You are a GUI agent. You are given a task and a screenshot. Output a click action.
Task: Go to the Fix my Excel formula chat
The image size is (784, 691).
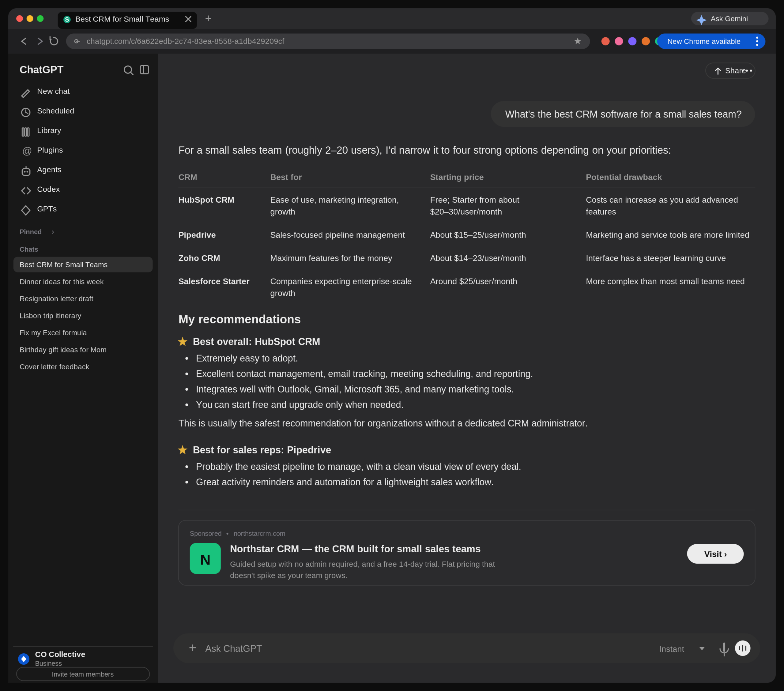[x=83, y=333]
